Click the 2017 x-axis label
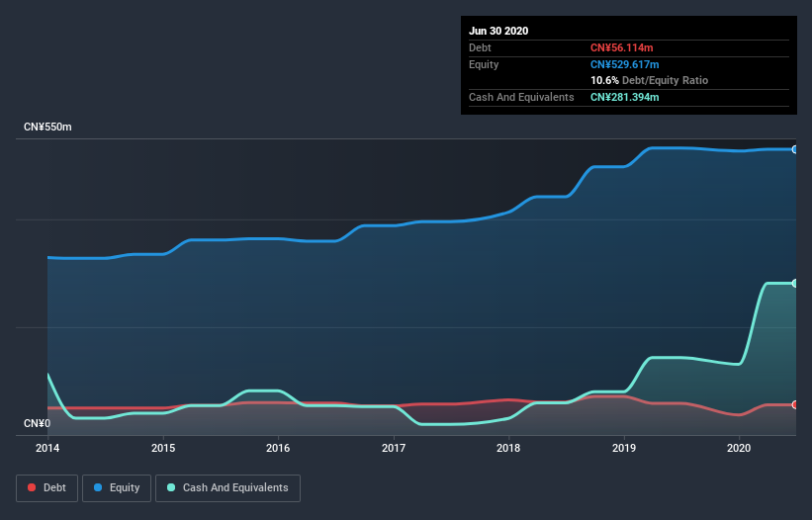812x520 pixels. [x=394, y=448]
